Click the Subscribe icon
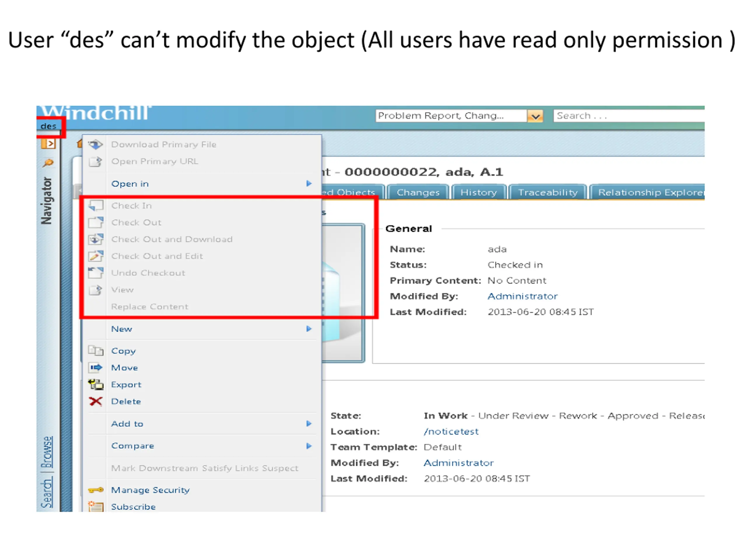This screenshot has height=560, width=747. click(96, 506)
